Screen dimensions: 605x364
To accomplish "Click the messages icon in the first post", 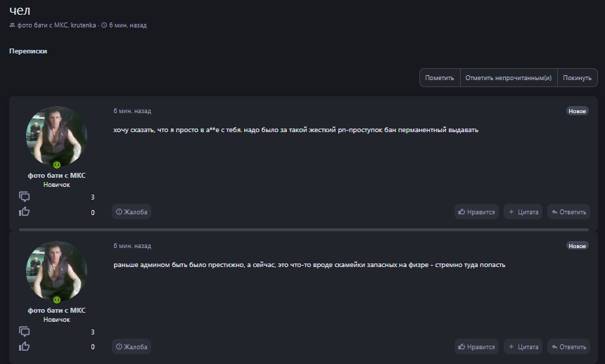I will click(x=25, y=197).
